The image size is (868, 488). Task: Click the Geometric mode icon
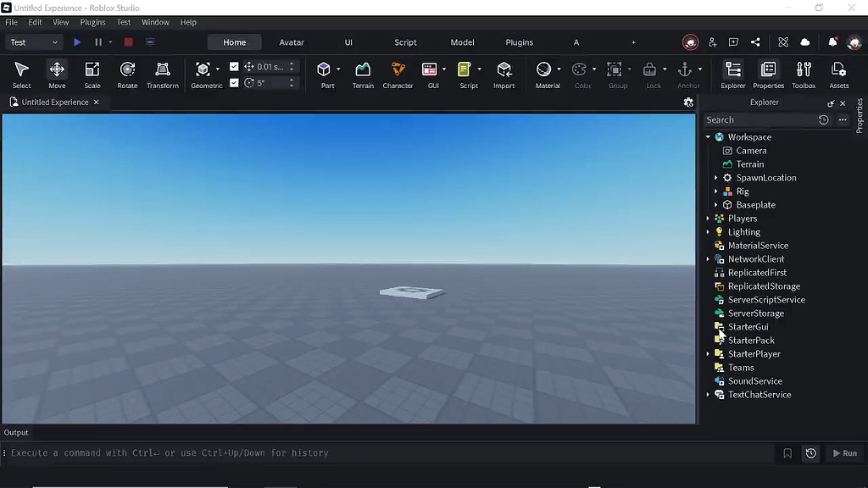[x=203, y=69]
